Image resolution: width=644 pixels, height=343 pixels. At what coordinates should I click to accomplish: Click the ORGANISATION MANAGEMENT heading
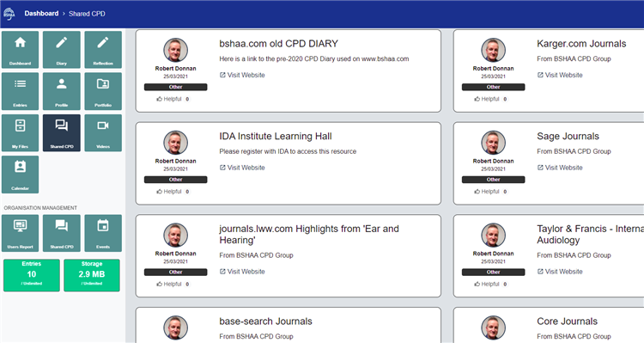pyautogui.click(x=40, y=208)
